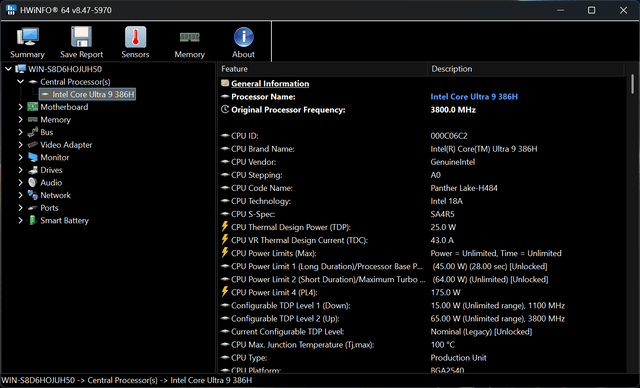Expand the Network branch
640x388 pixels.
point(20,195)
